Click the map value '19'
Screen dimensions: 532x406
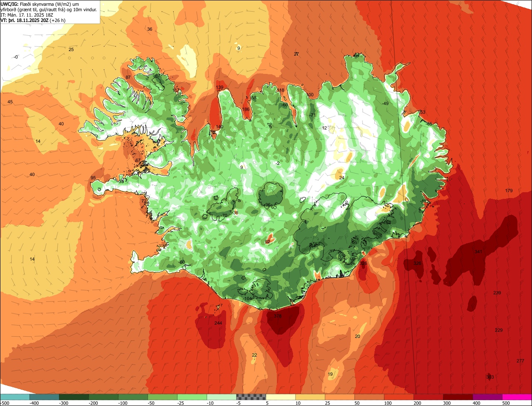[330, 374]
